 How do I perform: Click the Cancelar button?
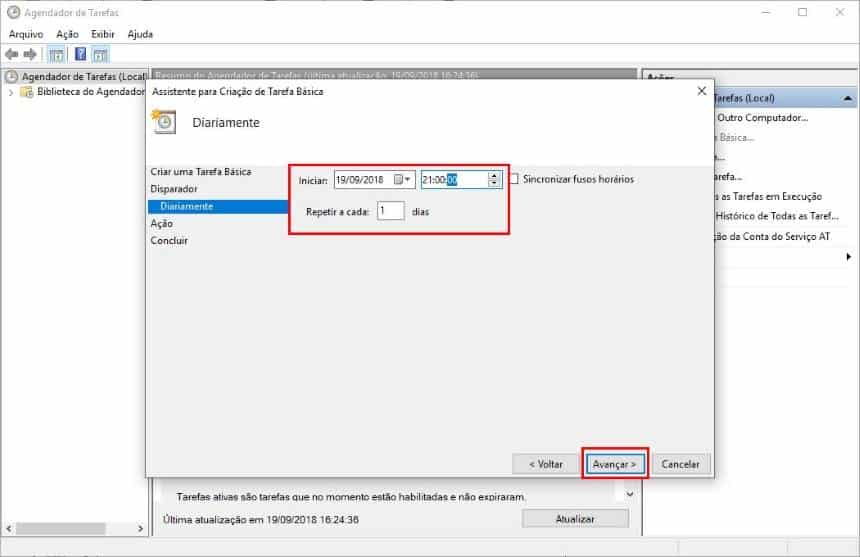pos(680,464)
